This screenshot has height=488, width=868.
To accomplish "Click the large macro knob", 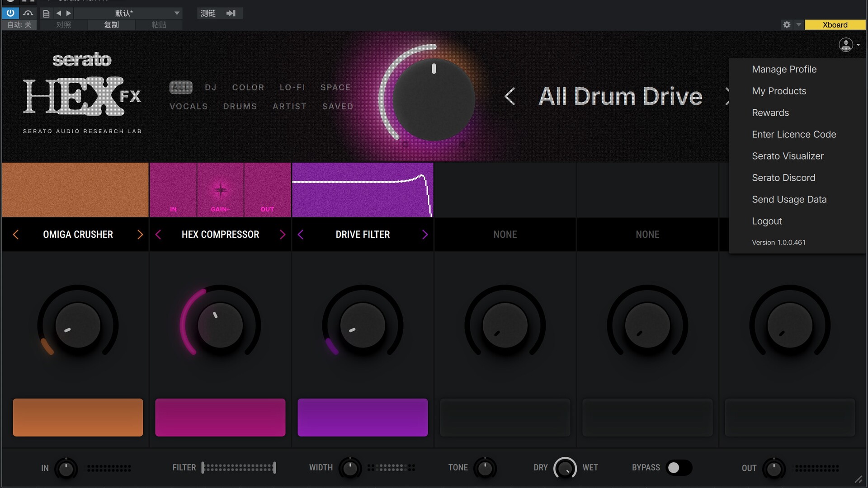I will tap(433, 99).
